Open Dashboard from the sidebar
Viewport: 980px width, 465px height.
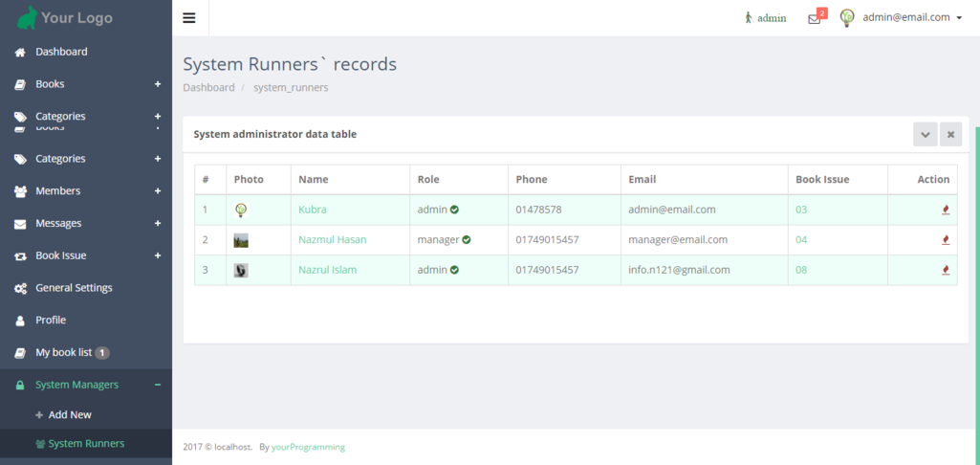(x=61, y=52)
